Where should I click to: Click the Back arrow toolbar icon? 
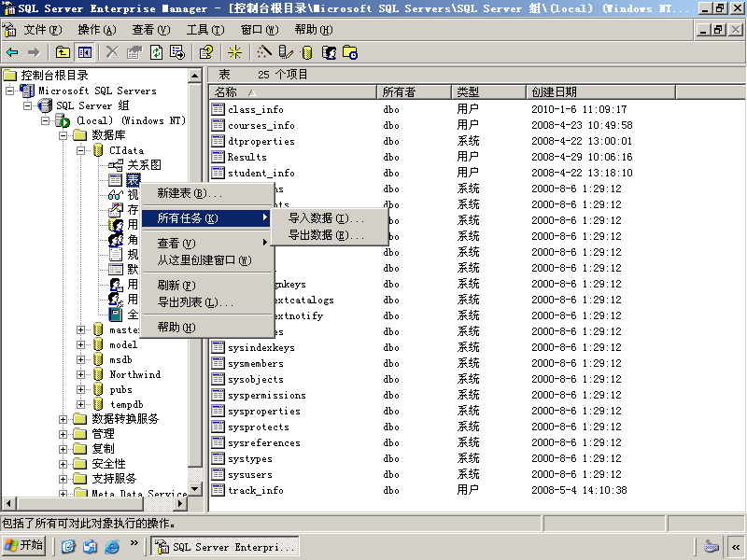[12, 52]
